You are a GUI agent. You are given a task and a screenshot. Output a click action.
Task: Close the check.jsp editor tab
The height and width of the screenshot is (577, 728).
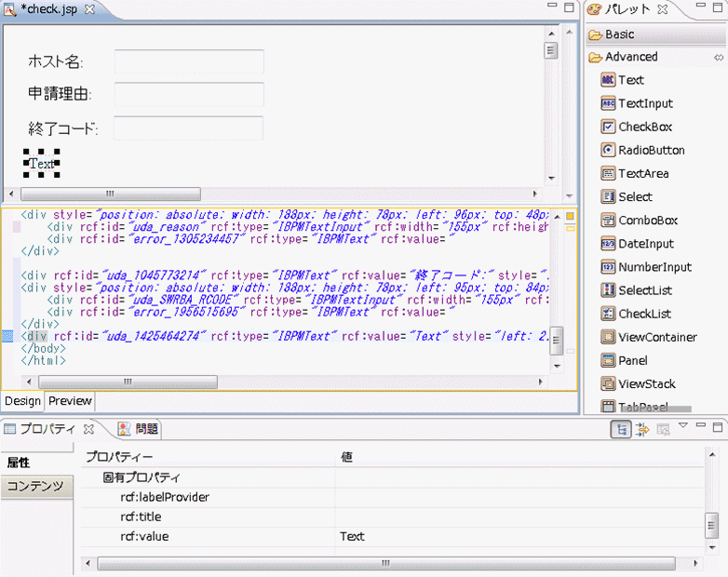[89, 9]
